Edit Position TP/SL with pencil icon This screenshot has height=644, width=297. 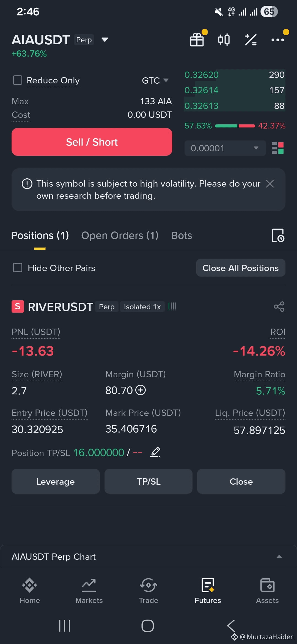tap(155, 452)
